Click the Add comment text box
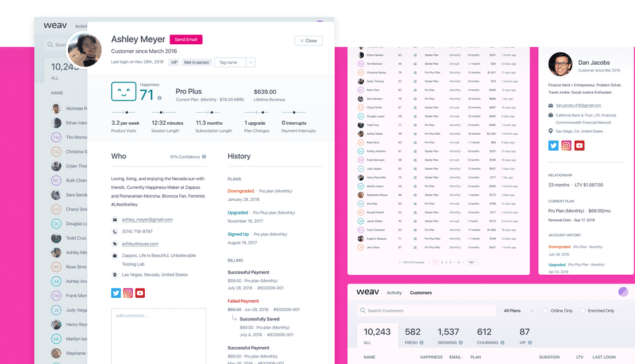 158,336
